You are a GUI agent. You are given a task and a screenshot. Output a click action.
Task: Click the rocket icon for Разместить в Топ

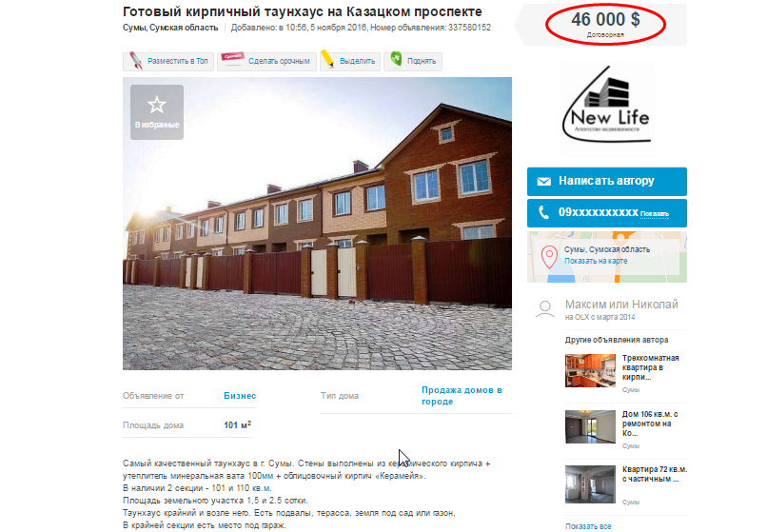[x=135, y=61]
